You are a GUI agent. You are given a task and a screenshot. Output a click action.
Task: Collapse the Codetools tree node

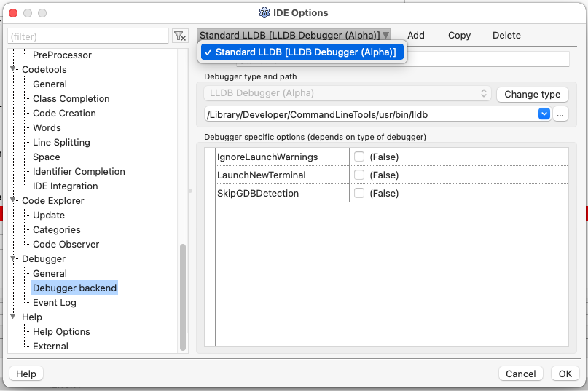(x=13, y=69)
